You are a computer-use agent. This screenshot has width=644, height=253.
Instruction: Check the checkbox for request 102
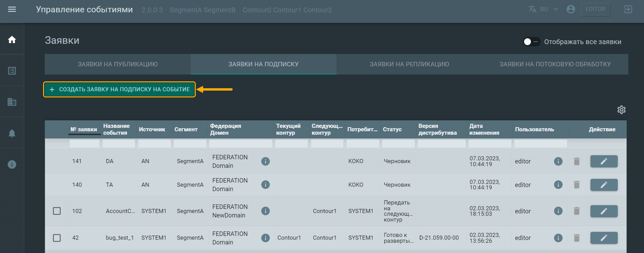(57, 211)
